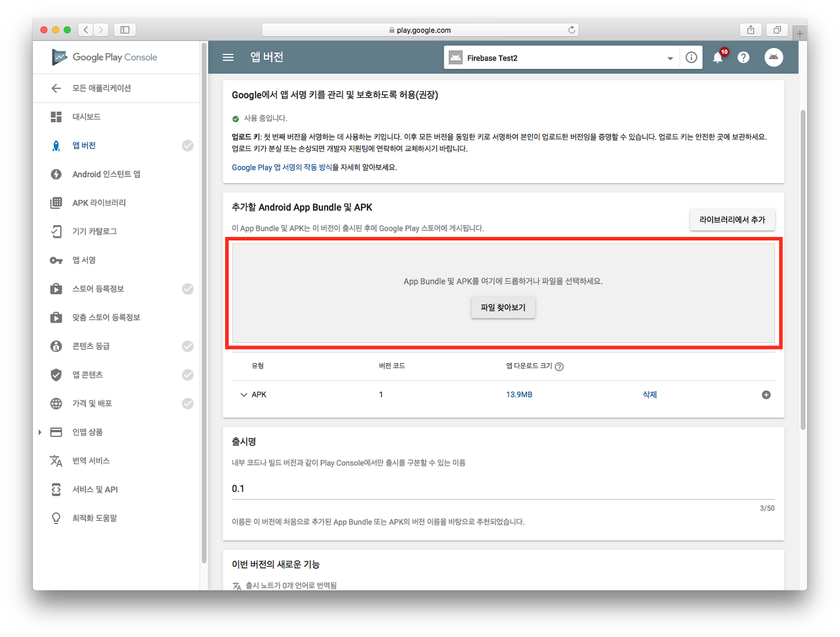
Task: Click the checkmark beside 스토어 등록정보
Action: coord(188,289)
